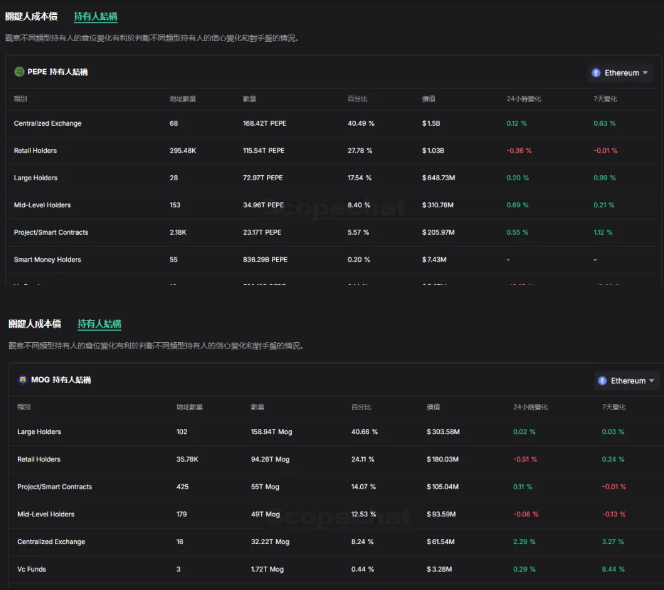Select PEPE Retail Holders row
Image resolution: width=664 pixels, height=590 pixels.
tap(333, 151)
